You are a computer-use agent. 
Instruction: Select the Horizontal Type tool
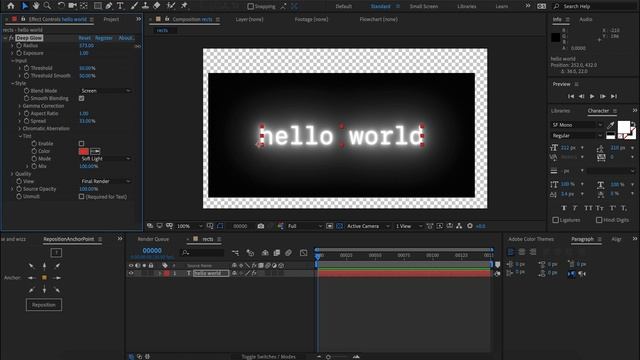pyautogui.click(x=120, y=6)
